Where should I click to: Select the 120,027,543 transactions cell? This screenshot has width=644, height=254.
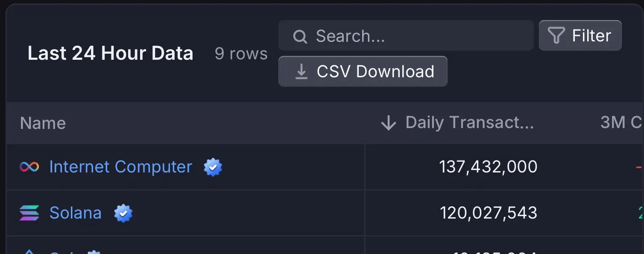(489, 213)
